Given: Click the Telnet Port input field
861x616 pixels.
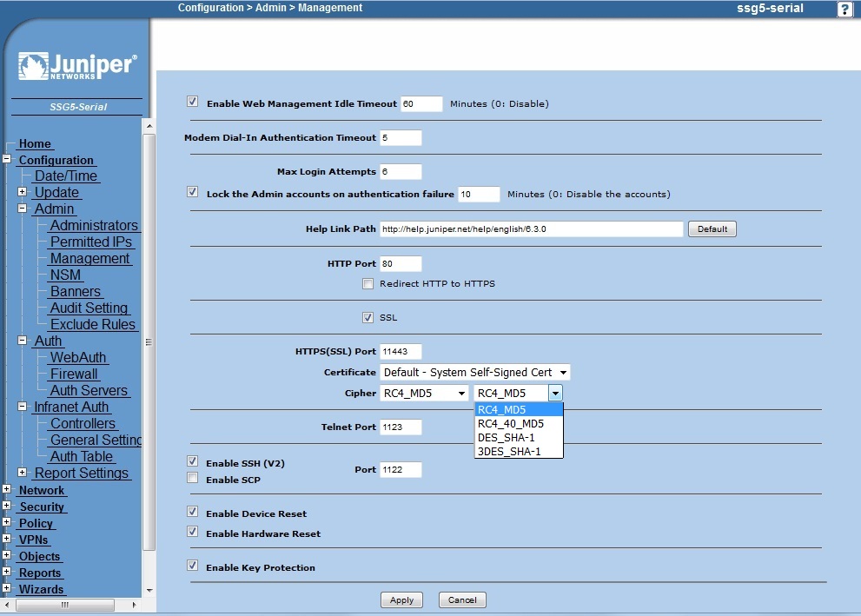Looking at the screenshot, I should pyautogui.click(x=401, y=427).
